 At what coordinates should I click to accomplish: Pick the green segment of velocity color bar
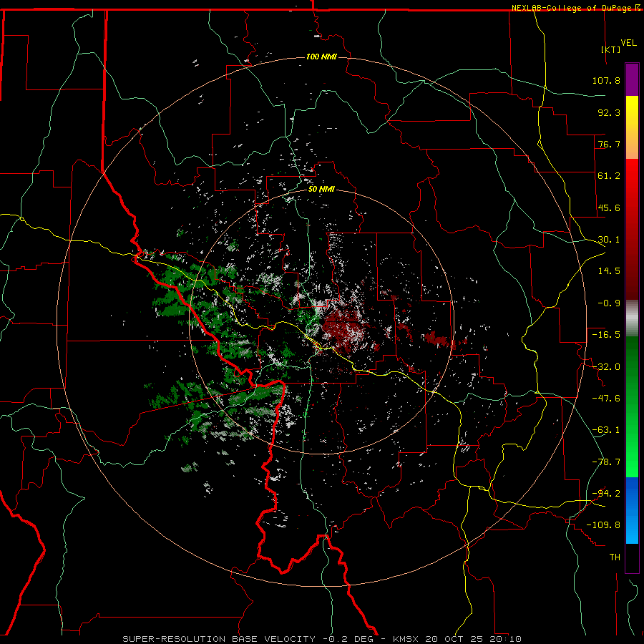pos(632,406)
